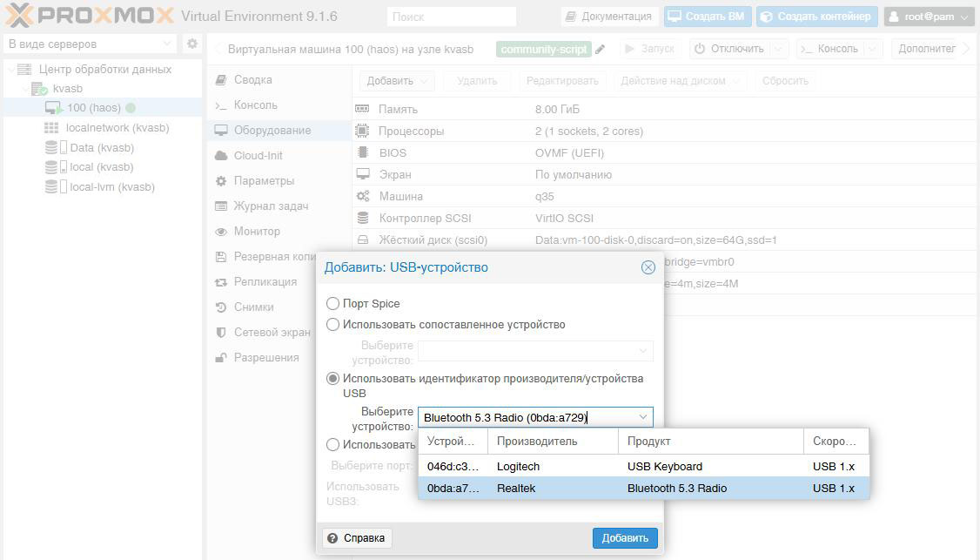This screenshot has height=560, width=980.
Task: Collapse the datacenter tree node
Action: 10,70
